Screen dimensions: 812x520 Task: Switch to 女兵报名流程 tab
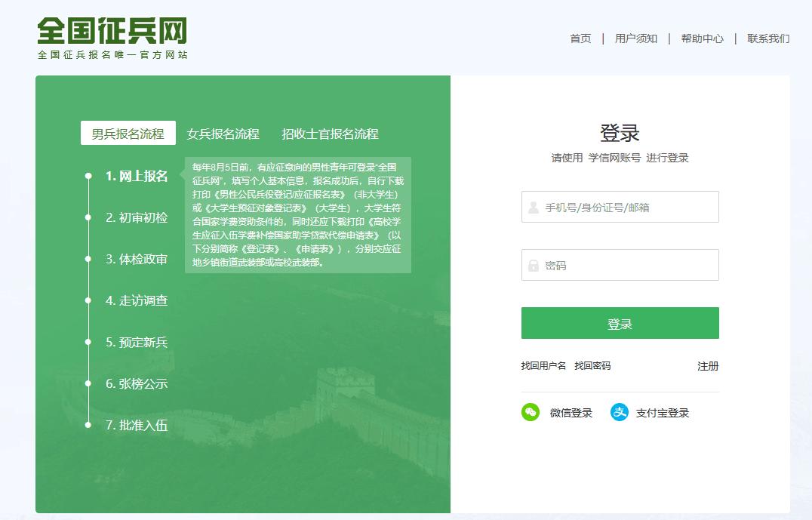[223, 134]
